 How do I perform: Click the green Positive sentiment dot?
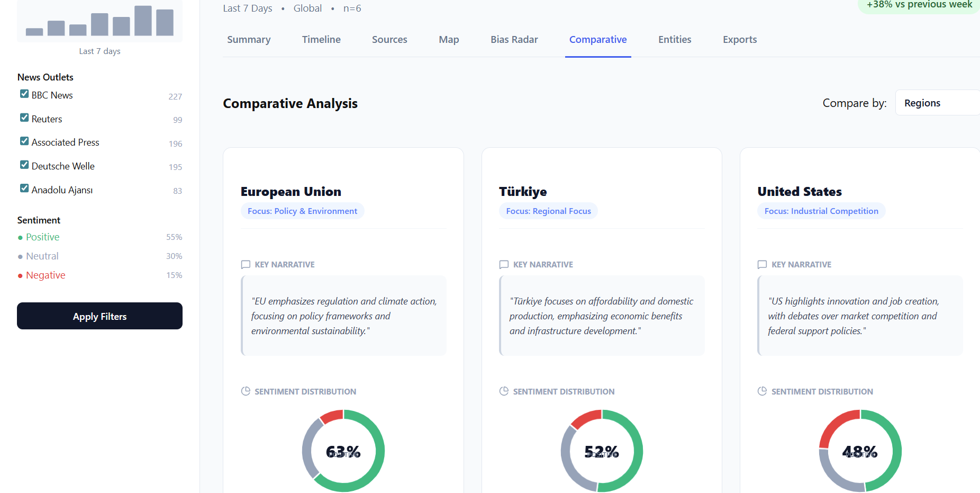[20, 238]
